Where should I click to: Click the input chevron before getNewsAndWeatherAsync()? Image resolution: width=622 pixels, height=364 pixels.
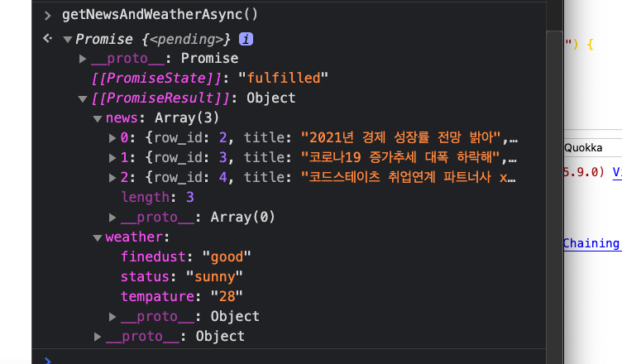point(48,16)
